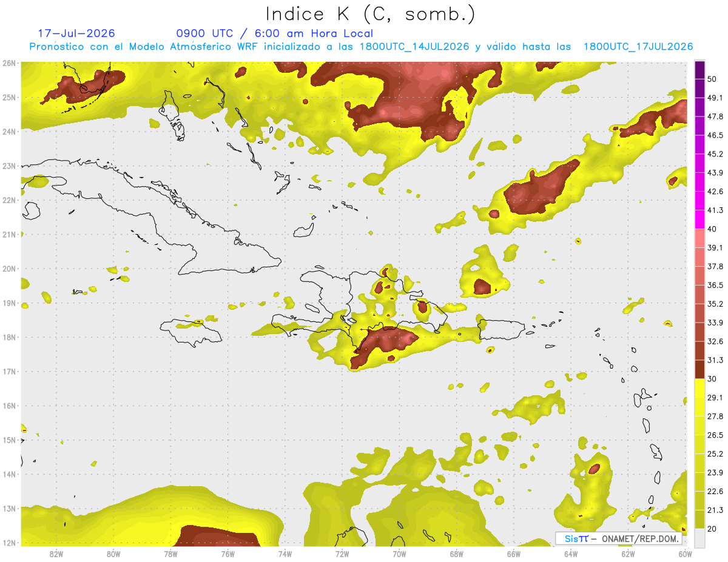The height and width of the screenshot is (562, 728).
Task: Click the '27.8' color scale label
Action: 715,416
